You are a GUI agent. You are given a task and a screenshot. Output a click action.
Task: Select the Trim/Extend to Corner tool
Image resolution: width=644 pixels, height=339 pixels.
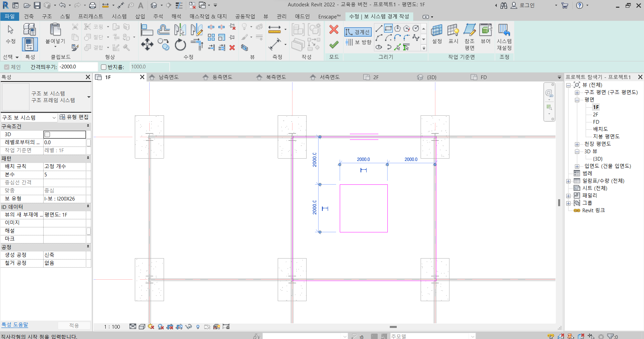tap(197, 44)
